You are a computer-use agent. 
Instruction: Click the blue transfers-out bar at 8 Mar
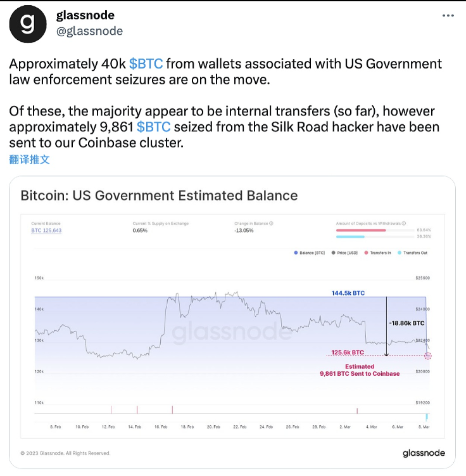pyautogui.click(x=427, y=416)
